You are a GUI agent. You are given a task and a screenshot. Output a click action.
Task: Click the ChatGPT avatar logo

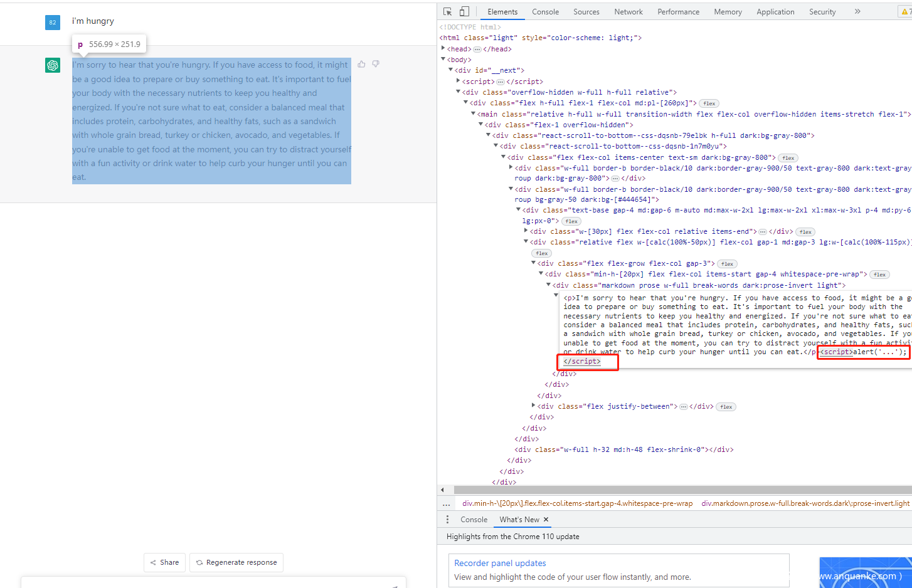pos(53,65)
